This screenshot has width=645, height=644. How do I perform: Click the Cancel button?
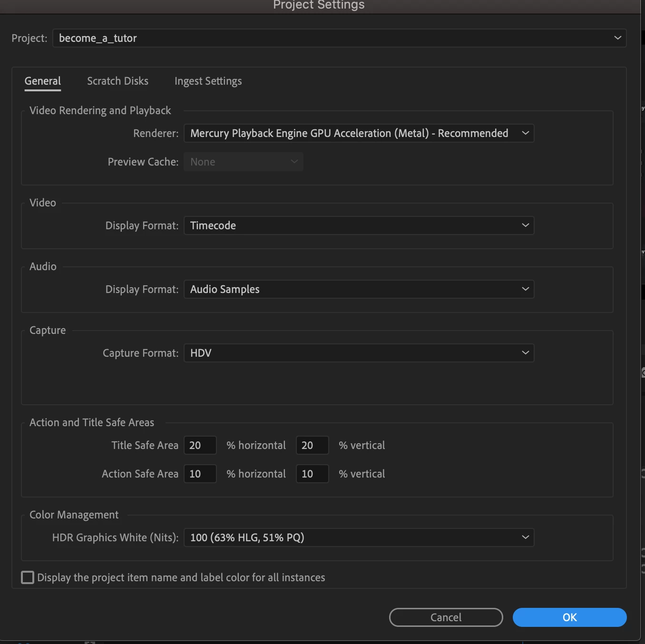[446, 617]
